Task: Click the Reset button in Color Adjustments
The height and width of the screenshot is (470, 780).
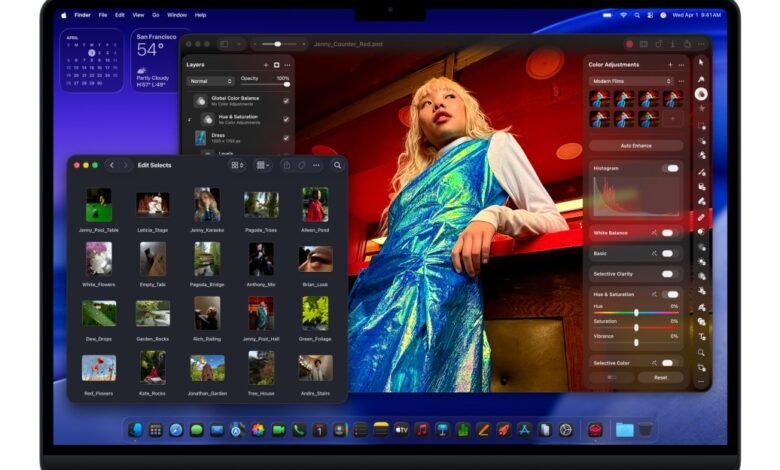Action: coord(661,377)
